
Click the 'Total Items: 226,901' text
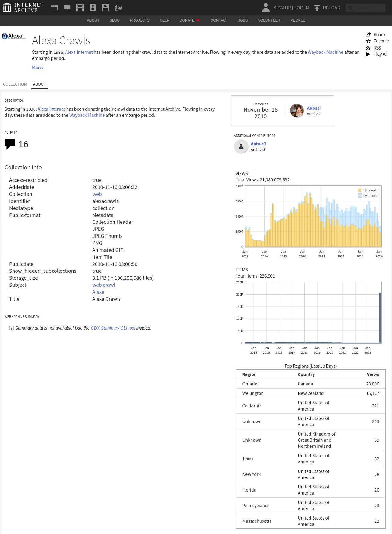(x=255, y=276)
